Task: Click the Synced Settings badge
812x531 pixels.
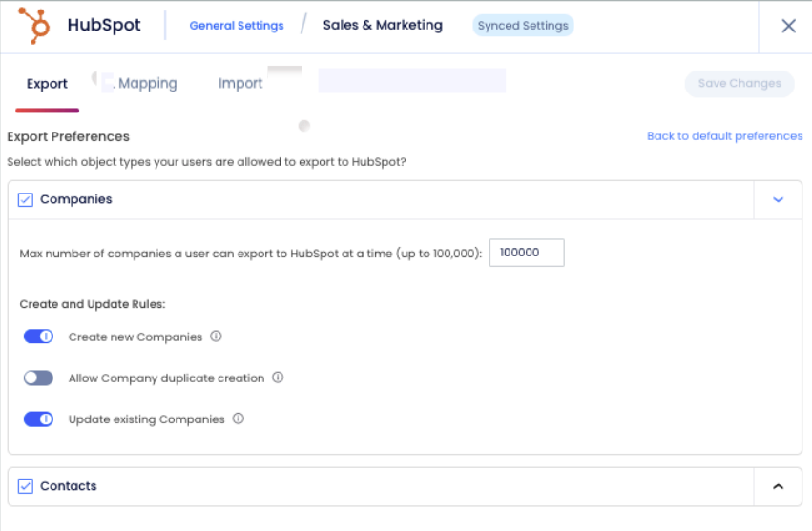Action: [x=523, y=26]
